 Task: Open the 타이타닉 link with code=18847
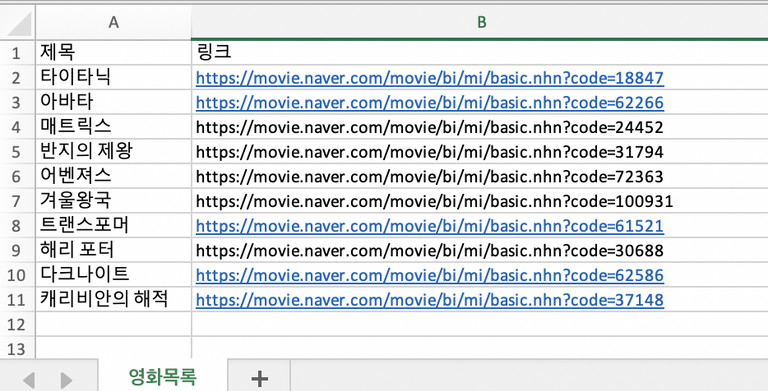[x=430, y=78]
